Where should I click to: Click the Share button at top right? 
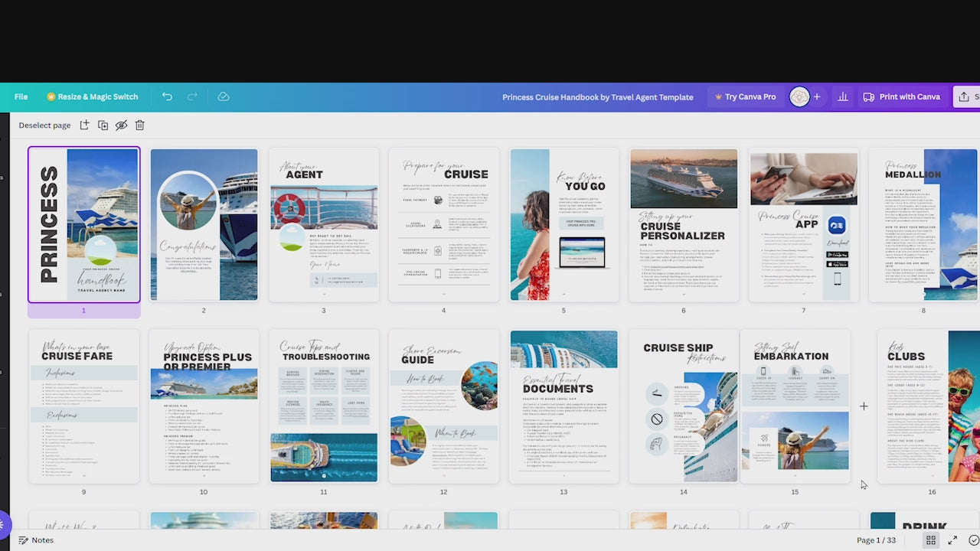coord(966,97)
